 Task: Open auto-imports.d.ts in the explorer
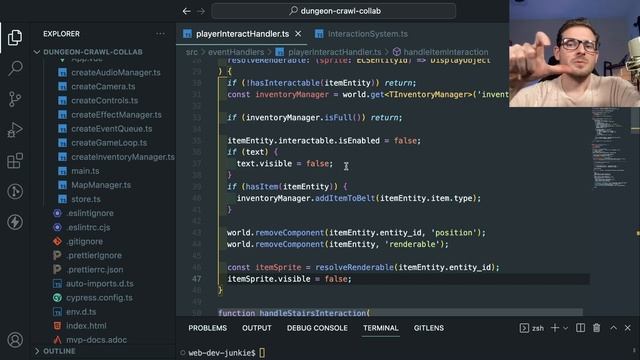pyautogui.click(x=100, y=284)
